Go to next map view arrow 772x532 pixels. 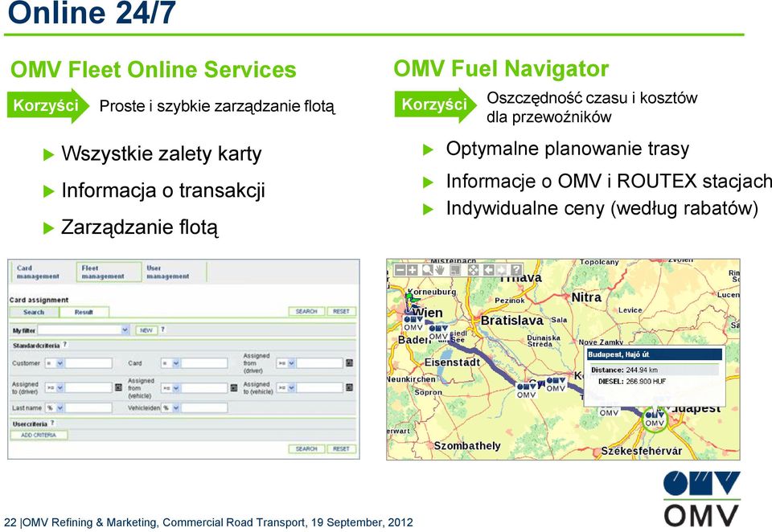pyautogui.click(x=501, y=270)
